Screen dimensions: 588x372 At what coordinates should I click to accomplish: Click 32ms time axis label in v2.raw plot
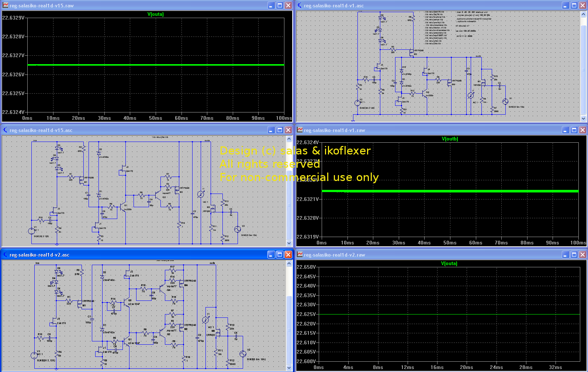556,368
